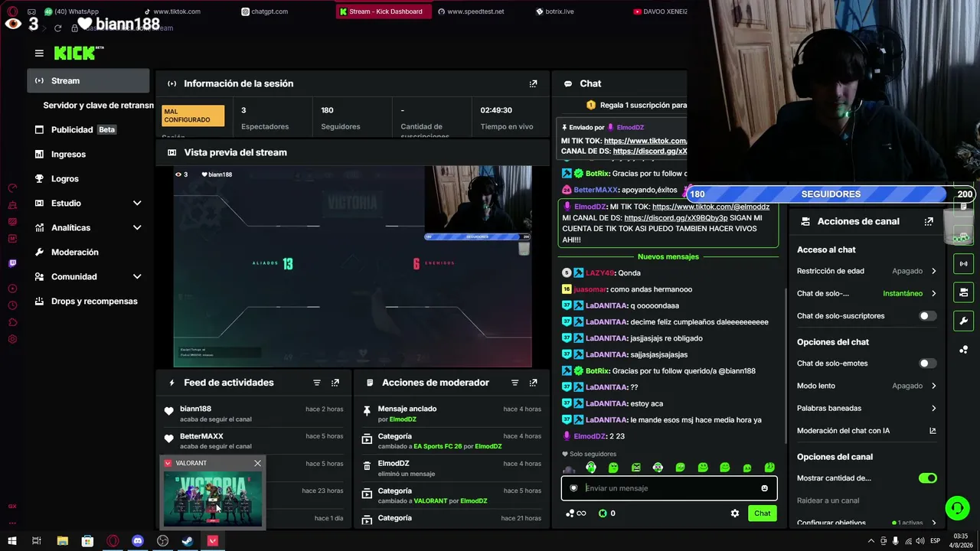Image resolution: width=980 pixels, height=551 pixels.
Task: Go to Ingresos in the sidebar
Action: [88, 154]
